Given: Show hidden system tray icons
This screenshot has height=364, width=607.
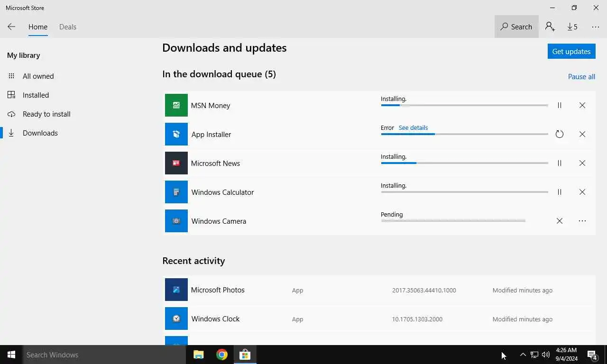Looking at the screenshot, I should tap(523, 355).
